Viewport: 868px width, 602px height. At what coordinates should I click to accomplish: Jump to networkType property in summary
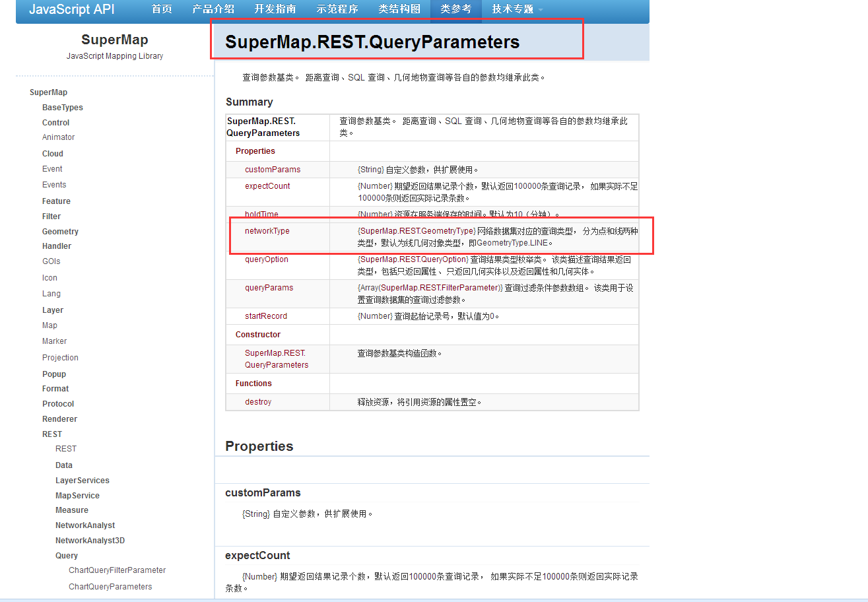[x=267, y=231]
